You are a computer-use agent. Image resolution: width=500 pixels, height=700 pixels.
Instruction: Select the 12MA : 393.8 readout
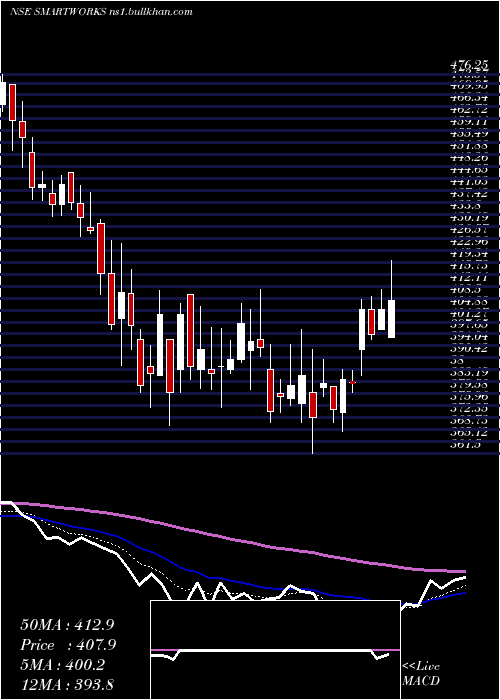pos(68,685)
